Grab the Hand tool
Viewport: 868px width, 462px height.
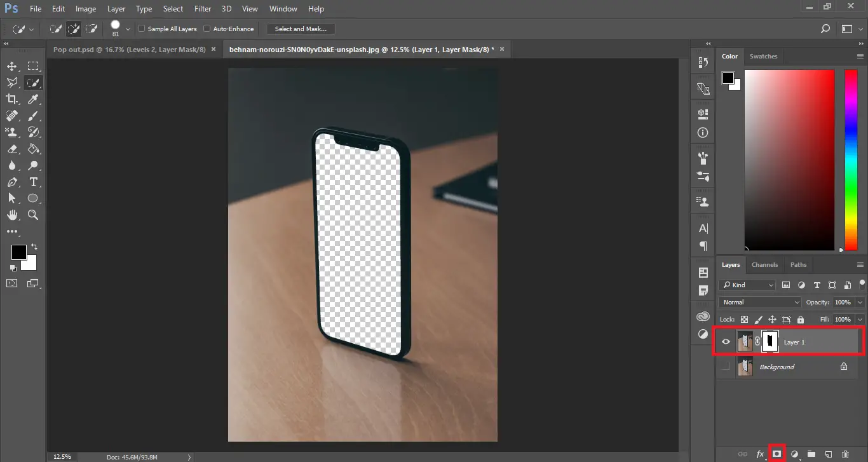pos(11,215)
